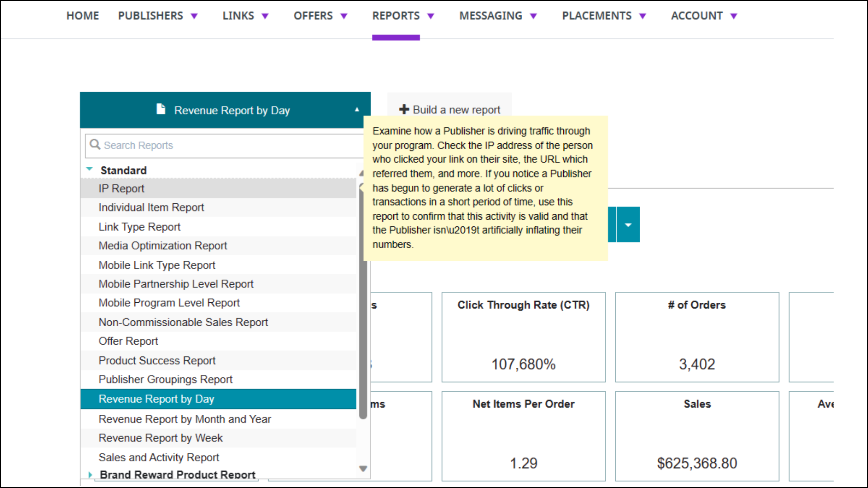Open the Account menu arrow

pos(734,16)
